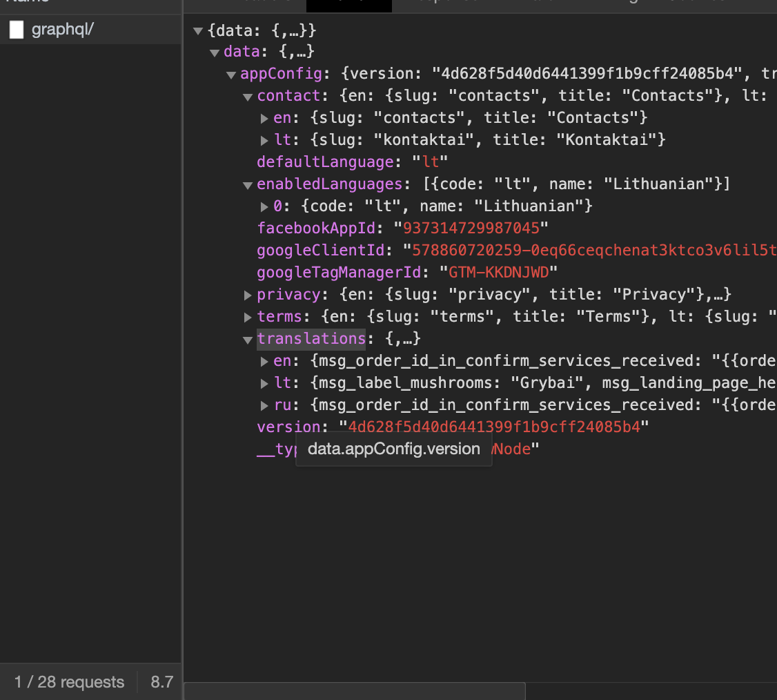Expand item 0 of enabledLanguages
The height and width of the screenshot is (700, 777).
click(264, 206)
